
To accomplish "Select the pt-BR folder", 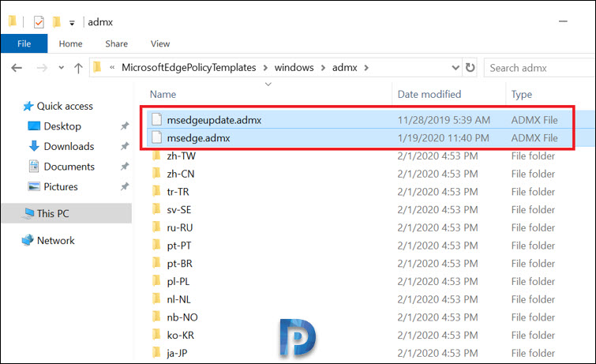I will [179, 263].
